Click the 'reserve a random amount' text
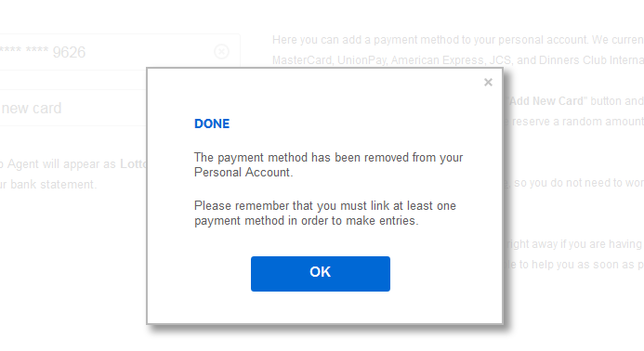Image resolution: width=644 pixels, height=351 pixels. coord(577,122)
